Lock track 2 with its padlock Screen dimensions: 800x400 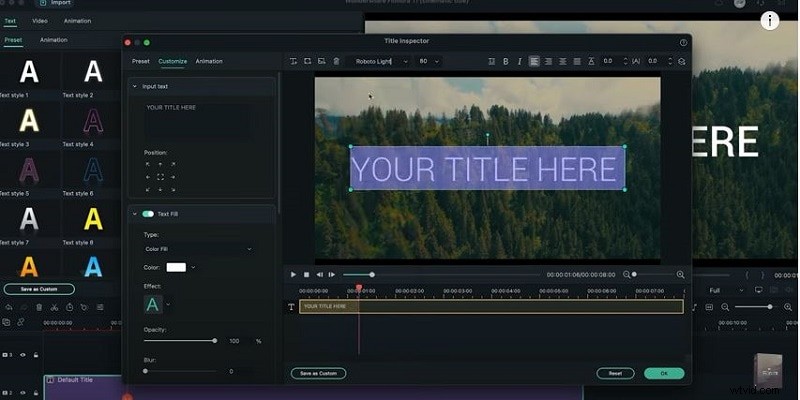point(35,394)
